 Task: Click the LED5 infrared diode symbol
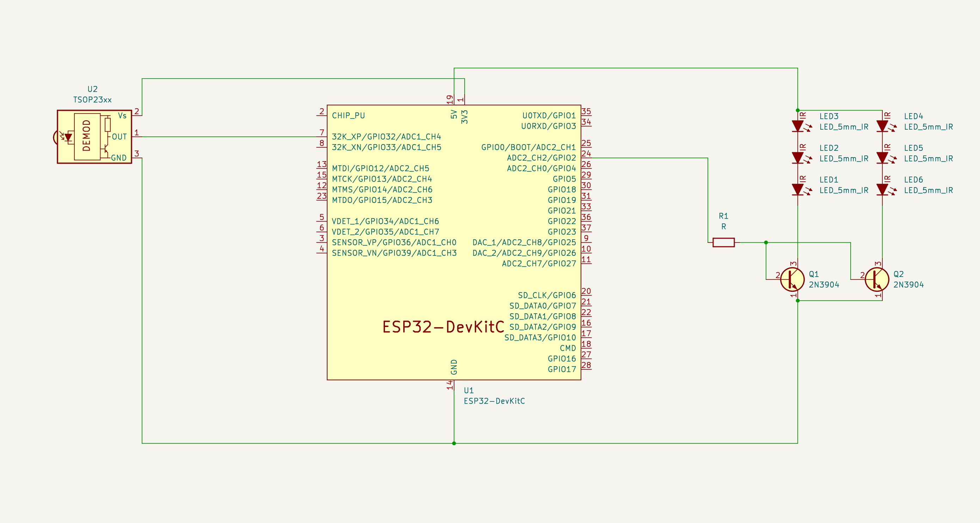[882, 158]
